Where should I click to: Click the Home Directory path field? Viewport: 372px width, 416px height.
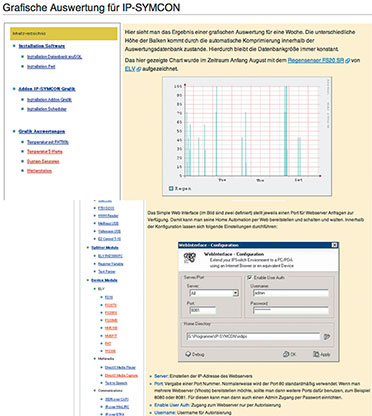253,337
